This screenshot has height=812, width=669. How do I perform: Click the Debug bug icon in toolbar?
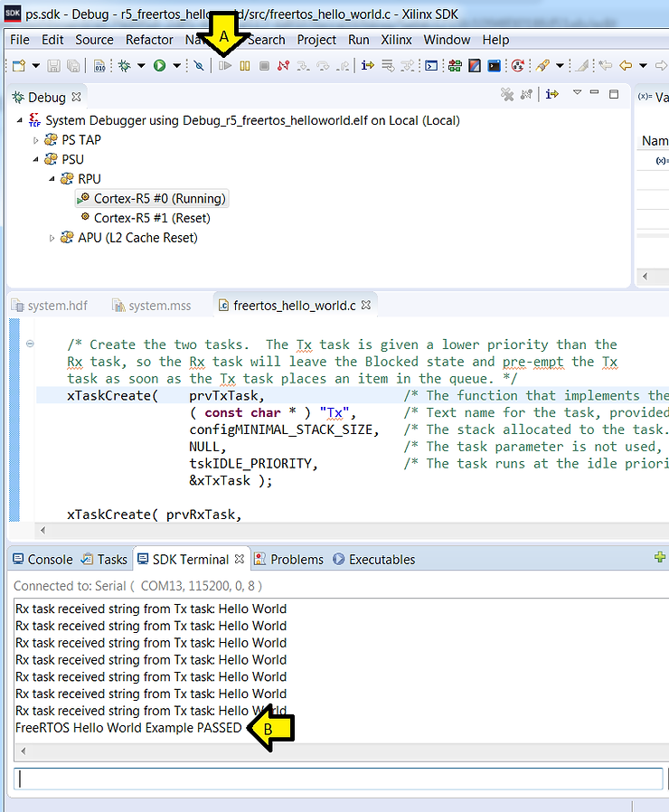click(125, 66)
